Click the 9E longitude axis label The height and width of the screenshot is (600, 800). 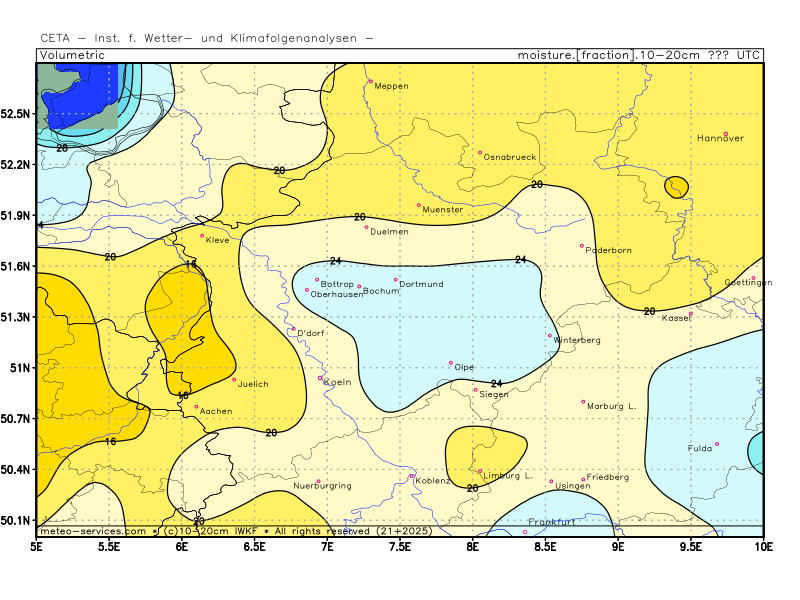618,547
